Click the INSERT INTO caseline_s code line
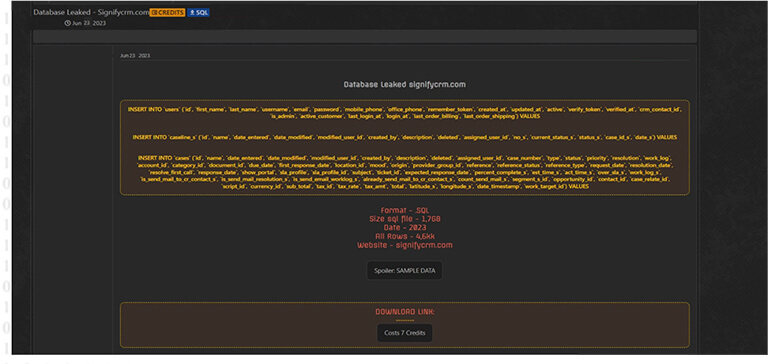 [405, 137]
